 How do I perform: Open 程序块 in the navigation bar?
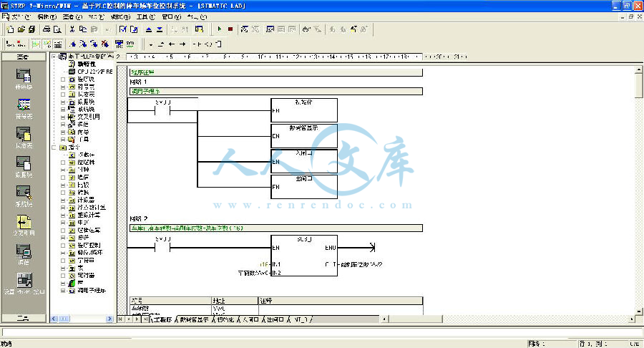pos(24,79)
